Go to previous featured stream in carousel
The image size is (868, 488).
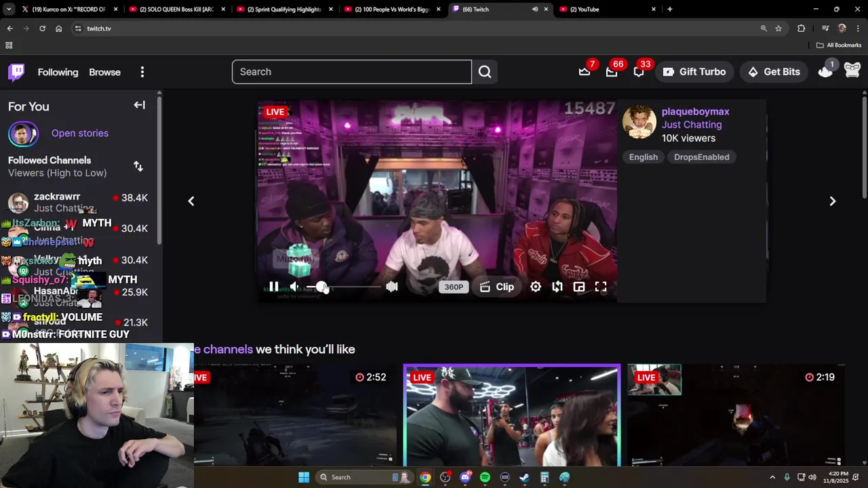(x=191, y=201)
